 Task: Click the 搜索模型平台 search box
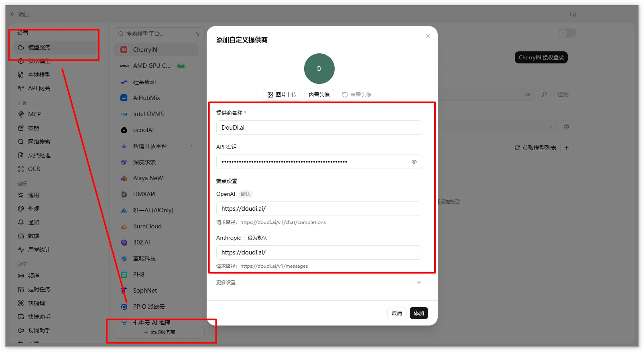[x=158, y=34]
